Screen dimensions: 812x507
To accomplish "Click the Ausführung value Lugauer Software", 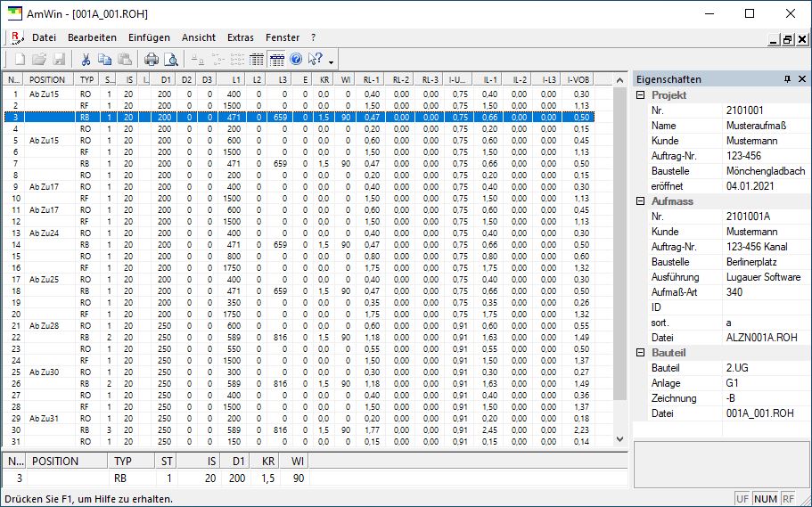I will coord(763,277).
